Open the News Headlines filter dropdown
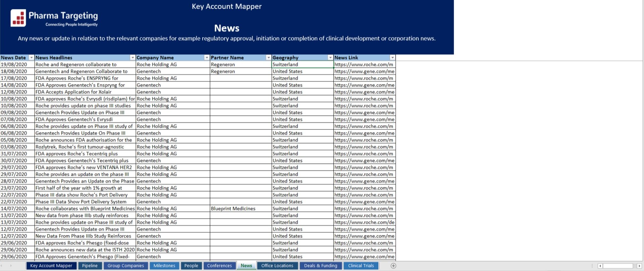644x271 pixels. pos(132,58)
